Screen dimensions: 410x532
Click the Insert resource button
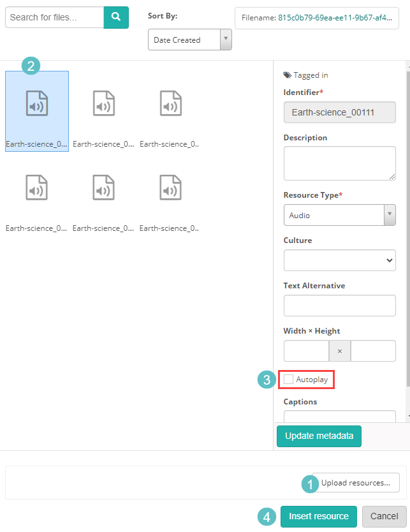(x=318, y=516)
